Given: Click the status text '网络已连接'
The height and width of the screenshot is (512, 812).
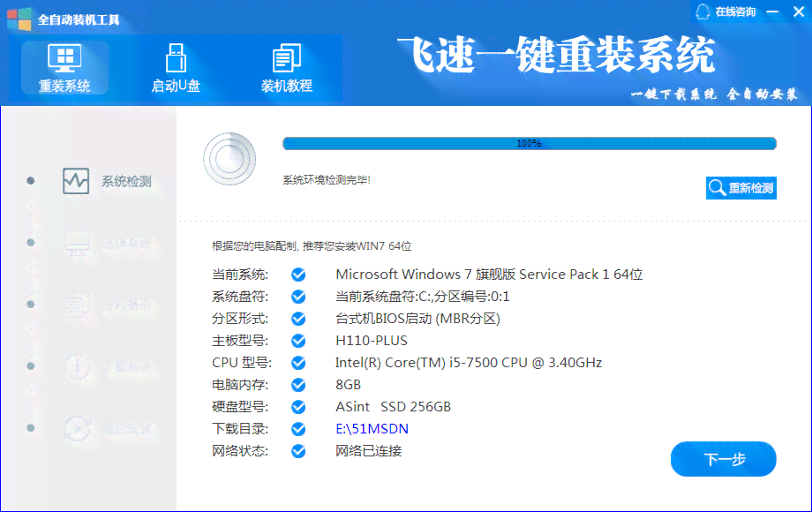Looking at the screenshot, I should [368, 451].
